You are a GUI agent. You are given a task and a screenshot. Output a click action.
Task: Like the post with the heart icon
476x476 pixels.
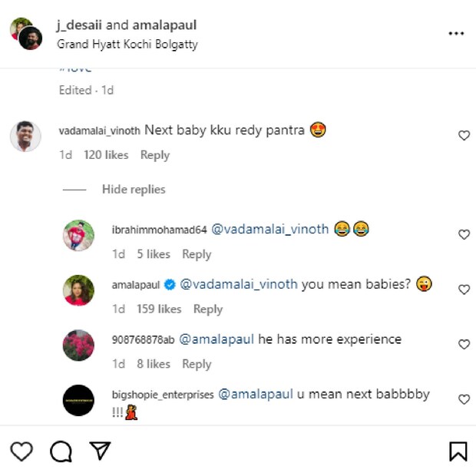coord(21,451)
